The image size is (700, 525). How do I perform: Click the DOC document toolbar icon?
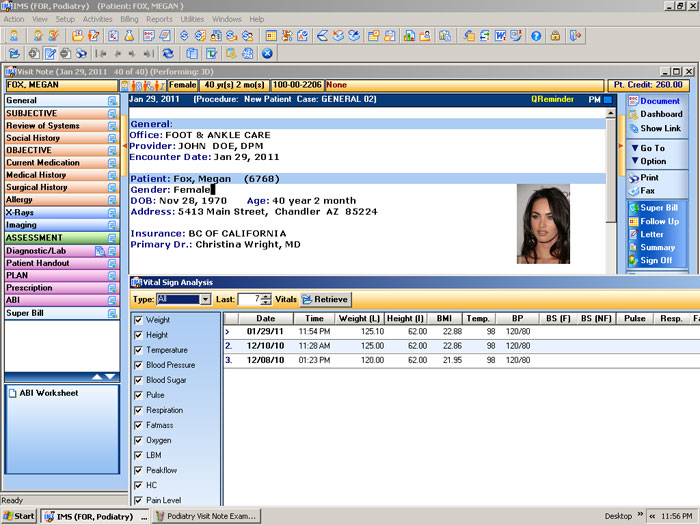tap(149, 36)
